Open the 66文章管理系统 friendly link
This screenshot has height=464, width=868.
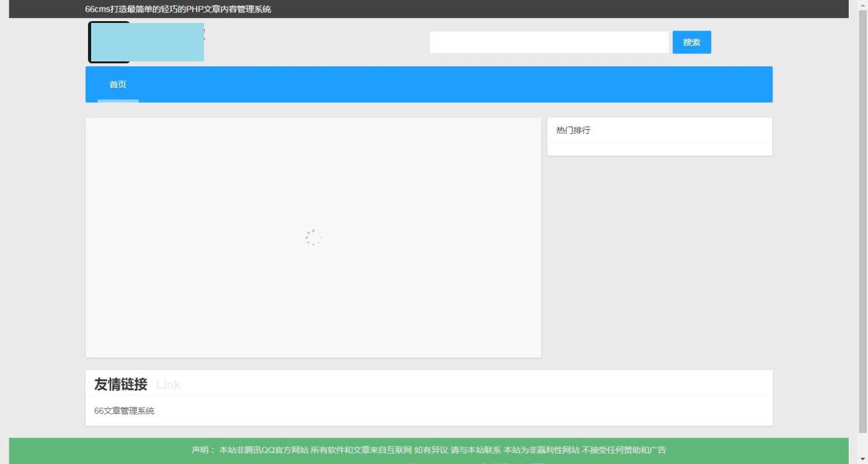coord(125,411)
